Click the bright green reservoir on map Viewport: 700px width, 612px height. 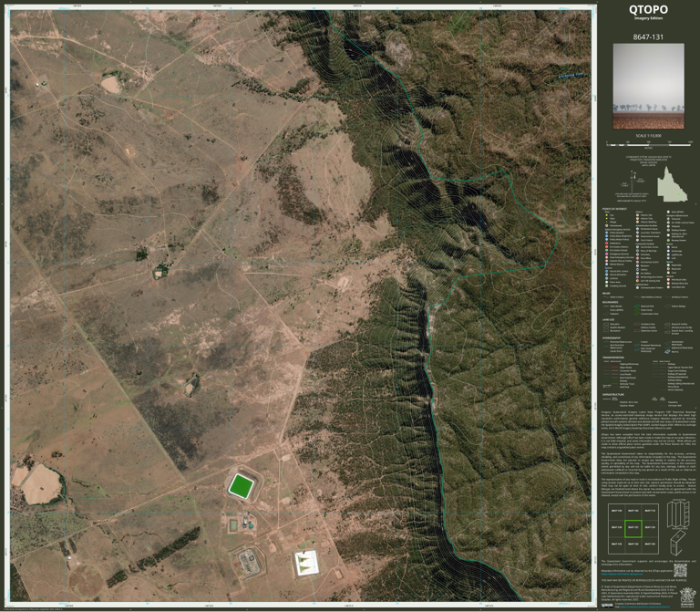click(241, 484)
